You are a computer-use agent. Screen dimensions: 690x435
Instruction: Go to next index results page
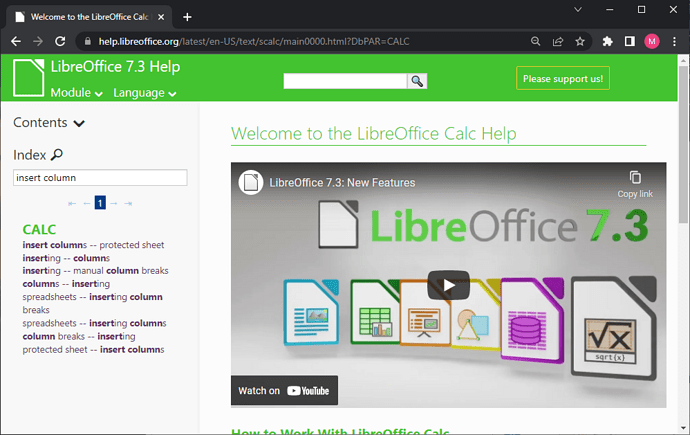[114, 203]
